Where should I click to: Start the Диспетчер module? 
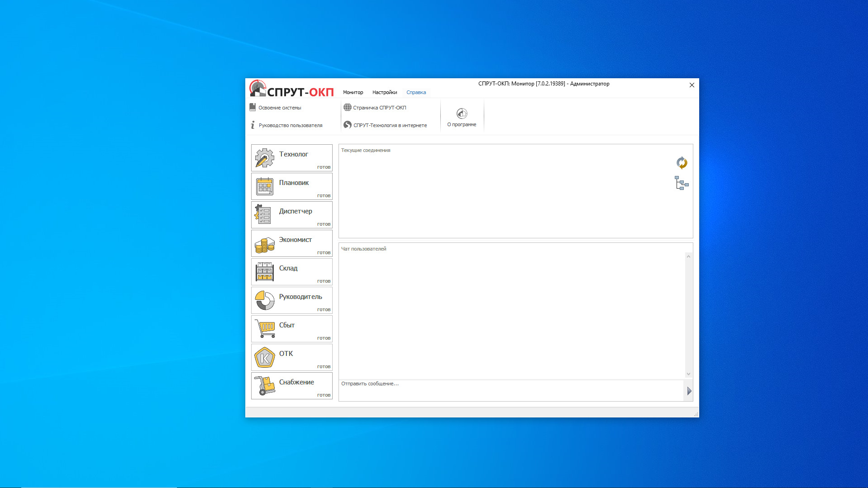(291, 215)
